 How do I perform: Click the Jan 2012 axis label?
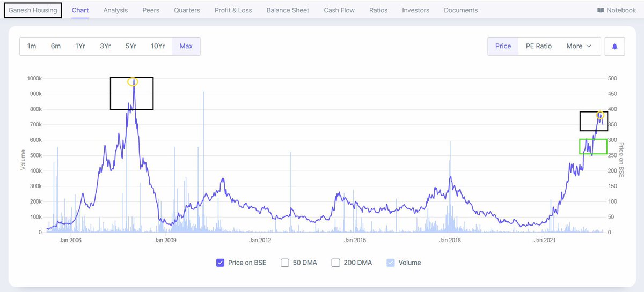[260, 241]
